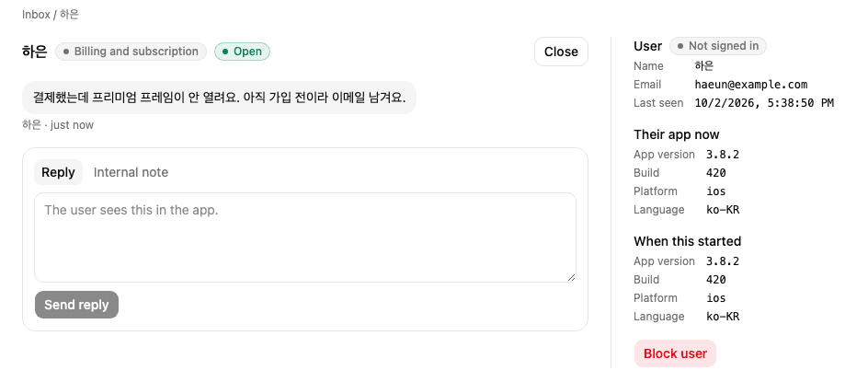
Task: Click the Name value 하은 in User panel
Action: click(x=704, y=66)
